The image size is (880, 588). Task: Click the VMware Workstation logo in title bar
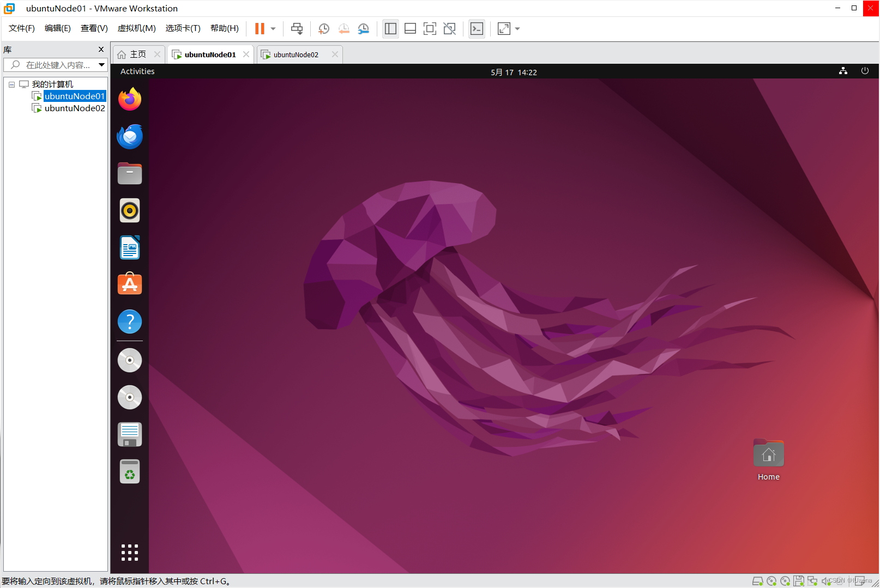click(x=9, y=8)
